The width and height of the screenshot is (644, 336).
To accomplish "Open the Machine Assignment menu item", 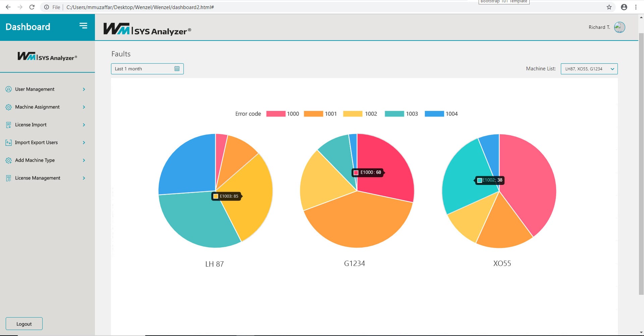I will coord(37,107).
